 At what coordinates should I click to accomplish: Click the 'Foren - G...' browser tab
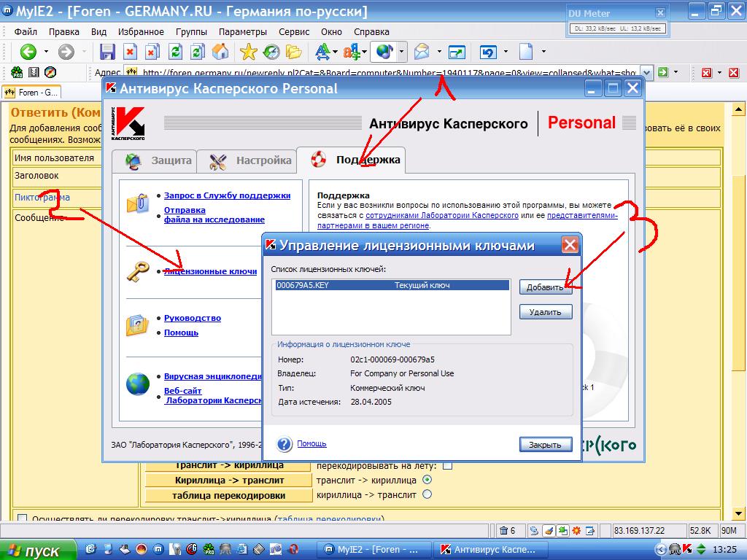(x=32, y=93)
